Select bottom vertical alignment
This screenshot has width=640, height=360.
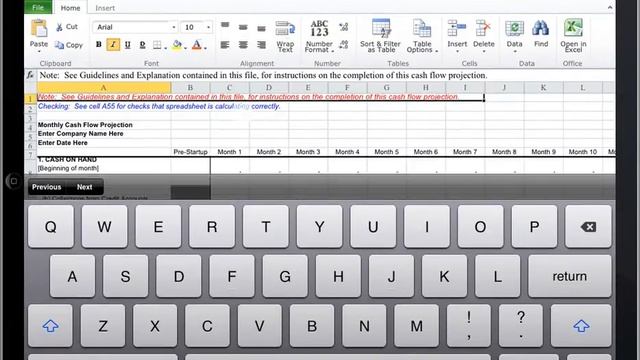tap(261, 28)
